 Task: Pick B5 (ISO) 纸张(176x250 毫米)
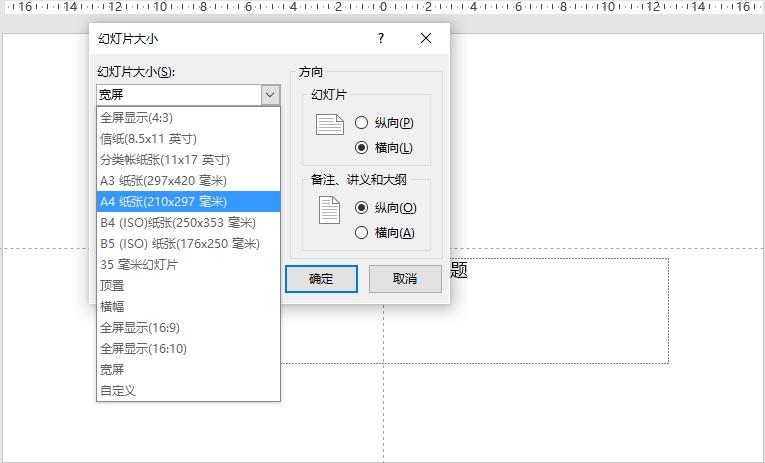(188, 243)
